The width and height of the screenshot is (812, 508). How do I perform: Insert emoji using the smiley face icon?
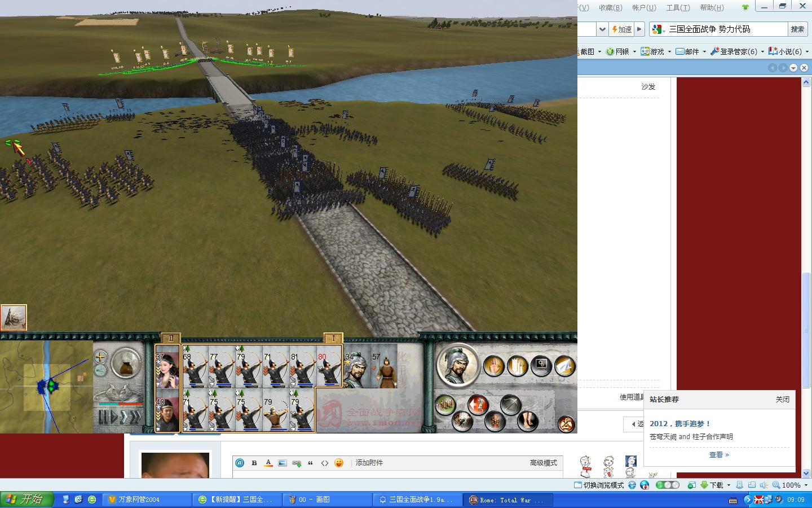click(338, 463)
